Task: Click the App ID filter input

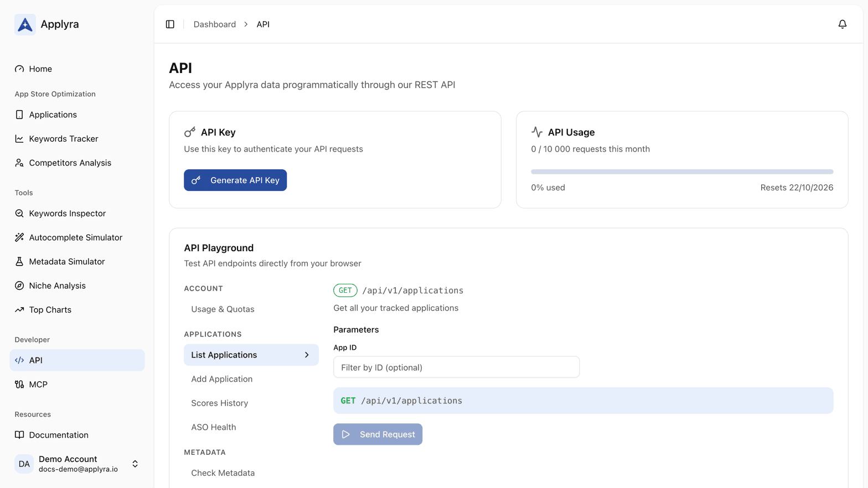Action: tap(456, 367)
